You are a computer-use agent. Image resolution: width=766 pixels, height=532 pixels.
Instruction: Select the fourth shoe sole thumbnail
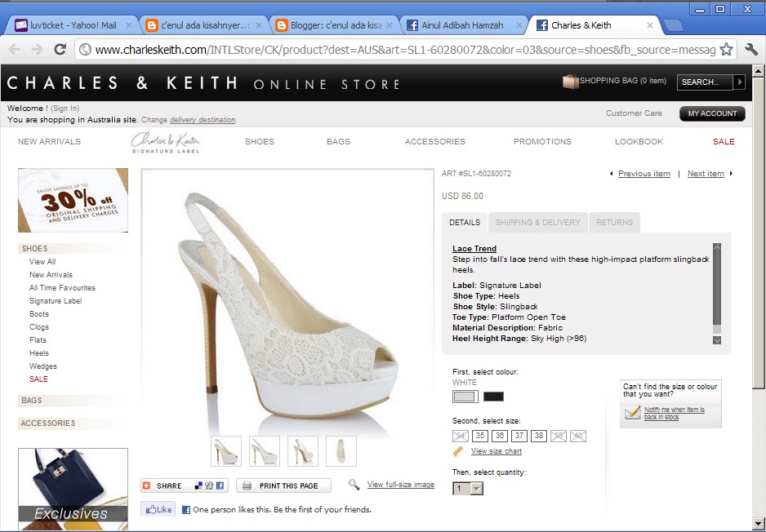(x=341, y=451)
